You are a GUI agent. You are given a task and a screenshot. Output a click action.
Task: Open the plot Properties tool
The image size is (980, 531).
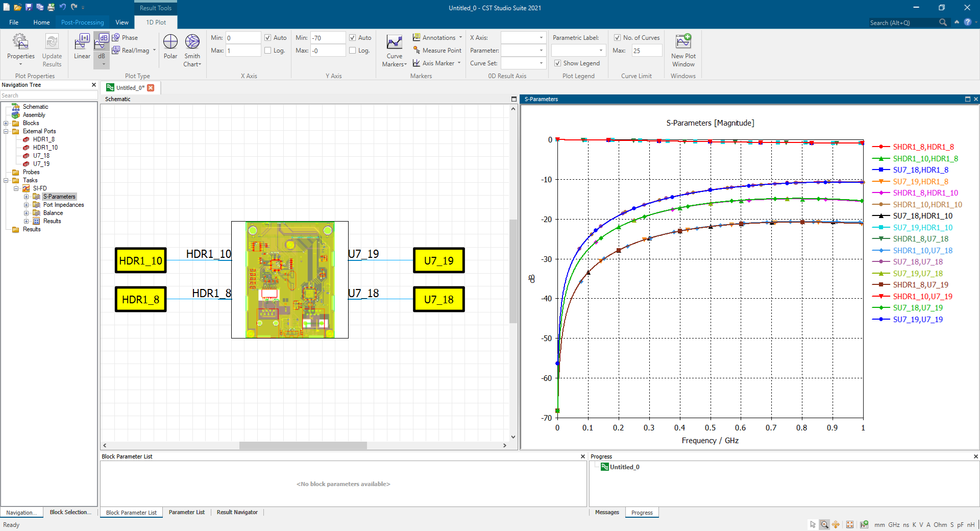(x=20, y=47)
